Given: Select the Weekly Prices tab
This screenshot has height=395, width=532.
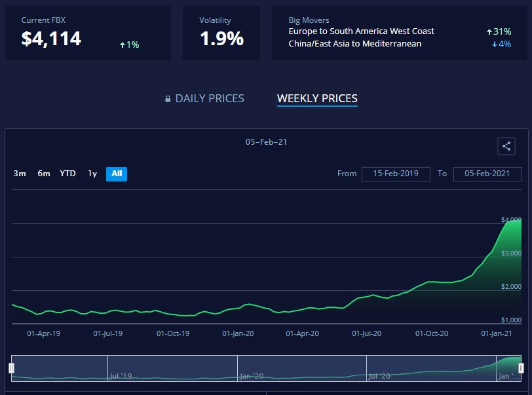Looking at the screenshot, I should [317, 98].
